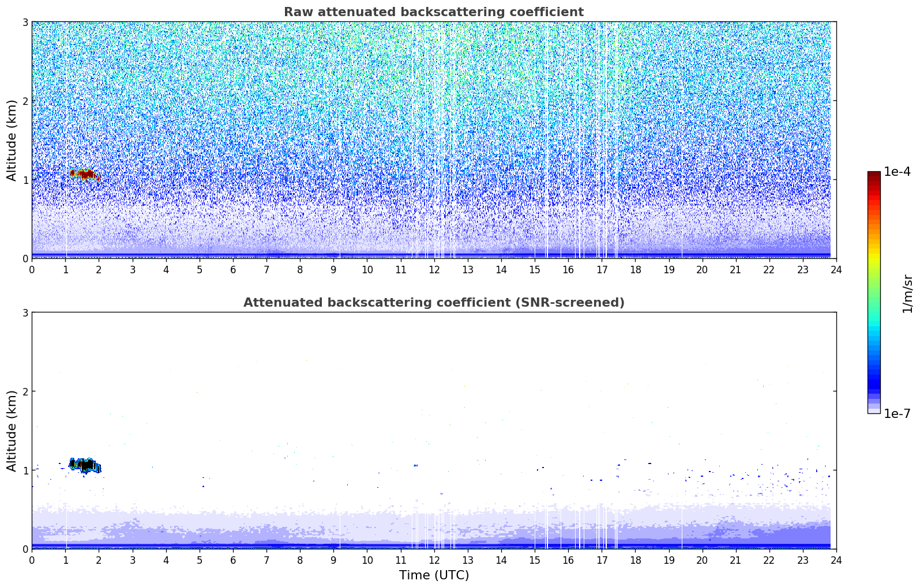Select the "Time (UTC)" axis label

pos(434,575)
